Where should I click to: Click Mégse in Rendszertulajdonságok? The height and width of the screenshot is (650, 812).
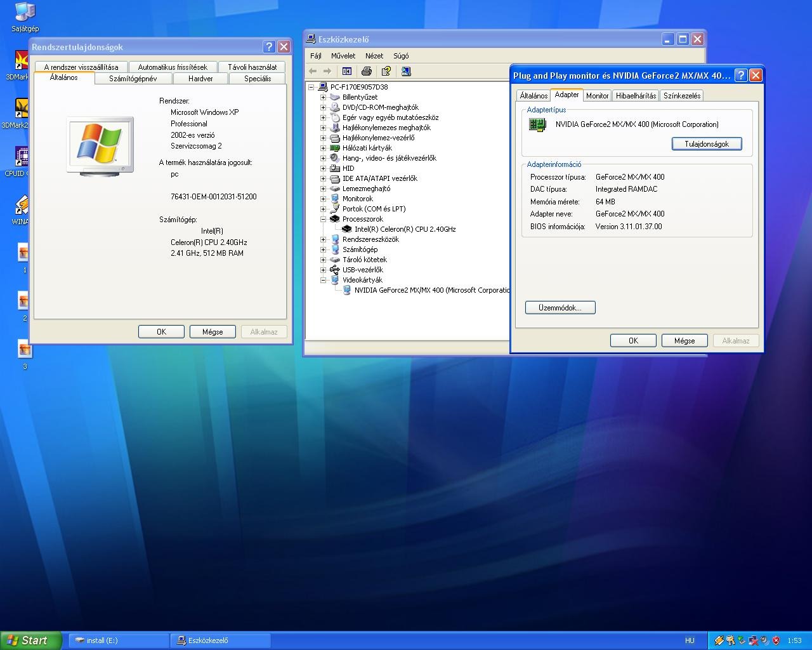pos(213,332)
